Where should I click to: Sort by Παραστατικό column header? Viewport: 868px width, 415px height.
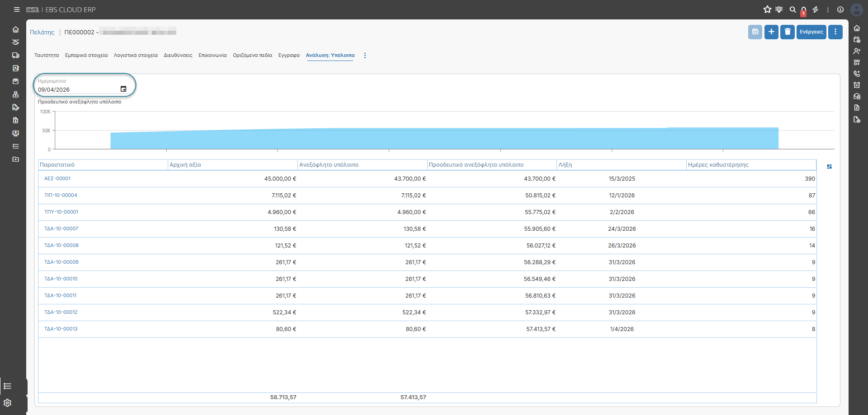[103, 165]
